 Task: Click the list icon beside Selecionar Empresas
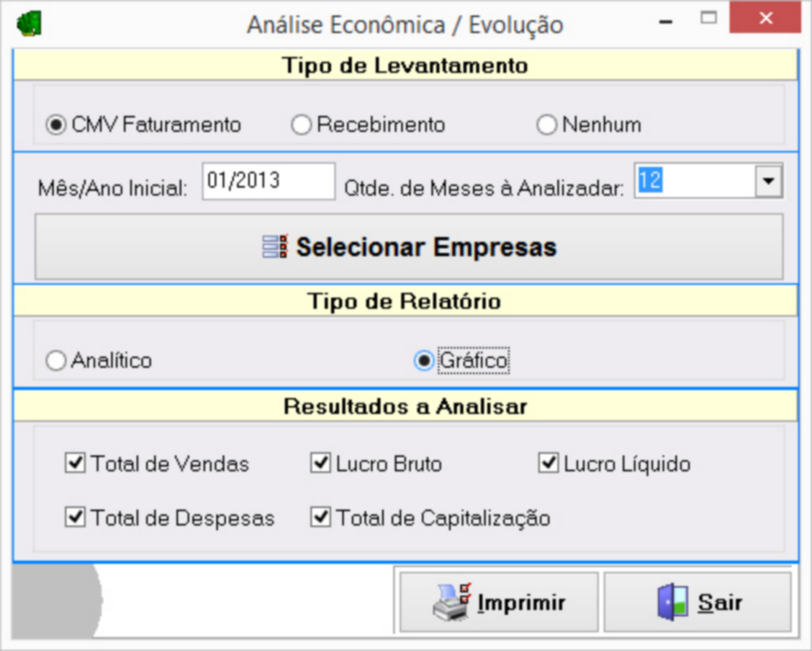pos(274,247)
